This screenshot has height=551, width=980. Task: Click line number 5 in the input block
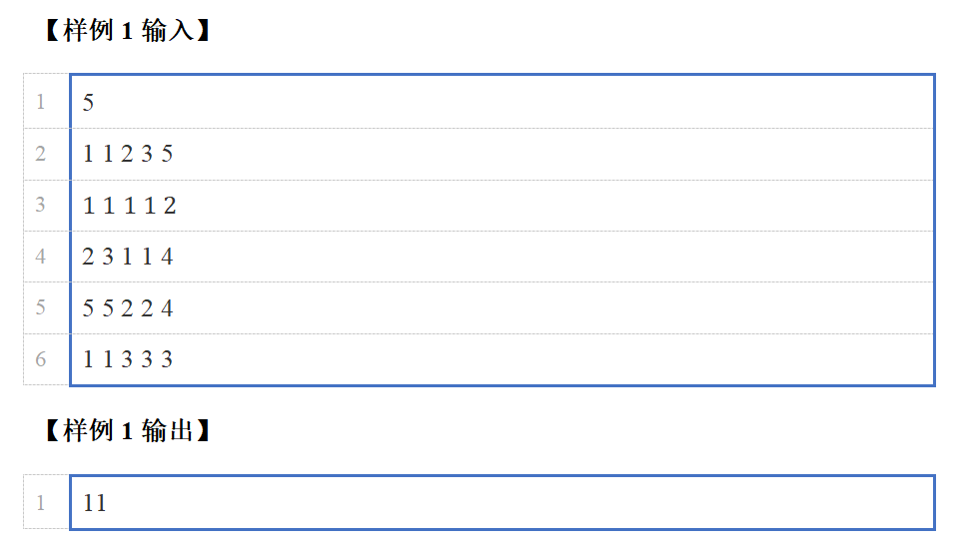click(x=41, y=308)
